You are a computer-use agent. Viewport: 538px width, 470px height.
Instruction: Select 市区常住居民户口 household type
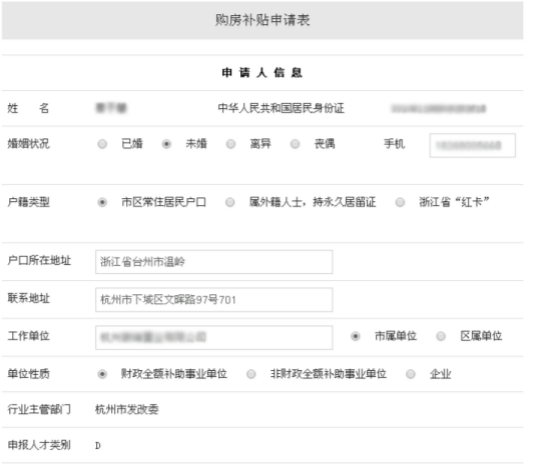[x=102, y=202]
